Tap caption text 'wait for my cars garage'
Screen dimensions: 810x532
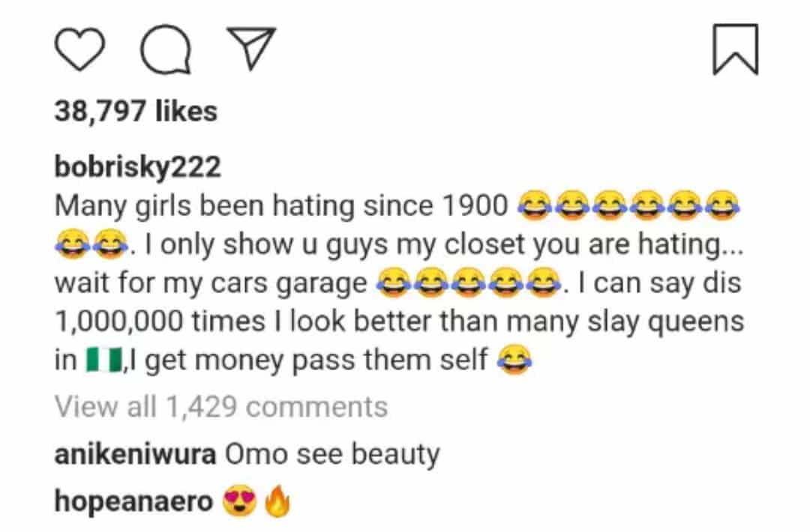(x=211, y=283)
